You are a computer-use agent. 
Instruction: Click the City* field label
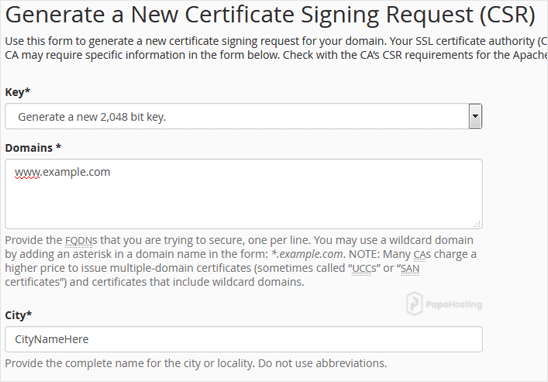coord(18,315)
